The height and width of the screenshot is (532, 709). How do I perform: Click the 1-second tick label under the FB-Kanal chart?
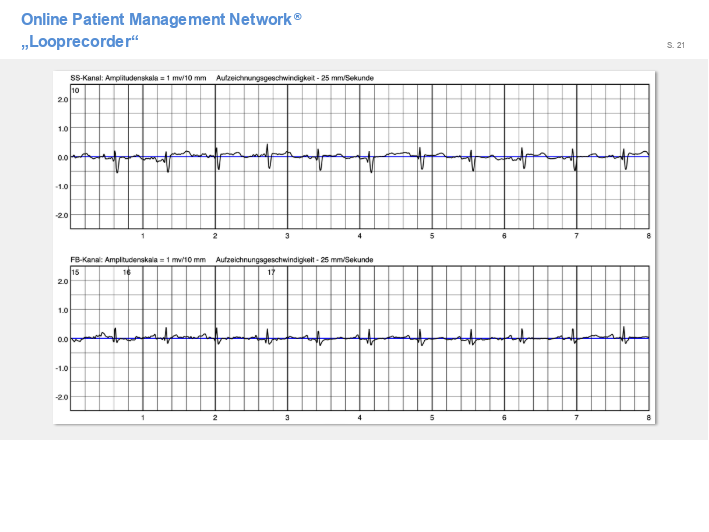(x=143, y=418)
